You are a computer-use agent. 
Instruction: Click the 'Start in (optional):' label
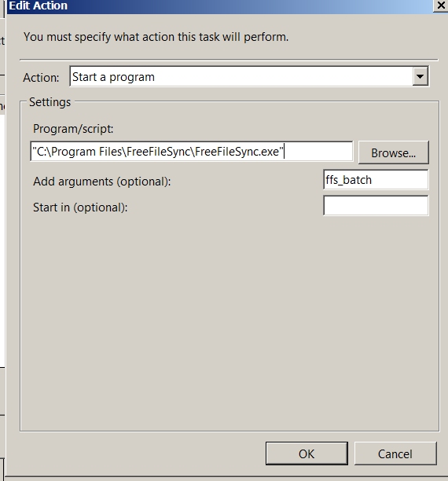(x=80, y=207)
